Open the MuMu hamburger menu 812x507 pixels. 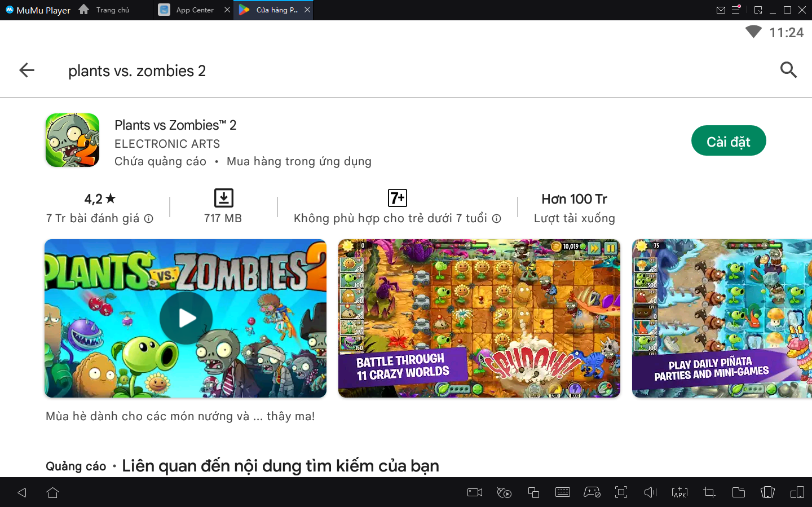(x=736, y=10)
